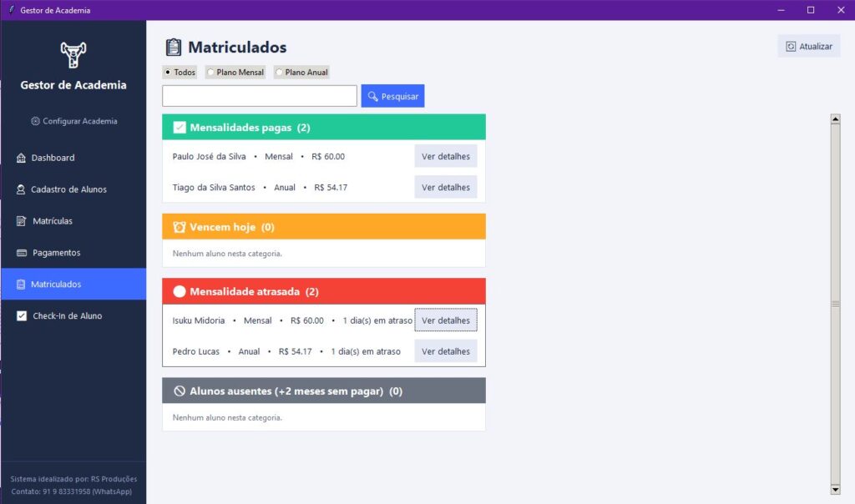855x504 pixels.
Task: Click the vertical scrollbar thumb
Action: click(835, 304)
